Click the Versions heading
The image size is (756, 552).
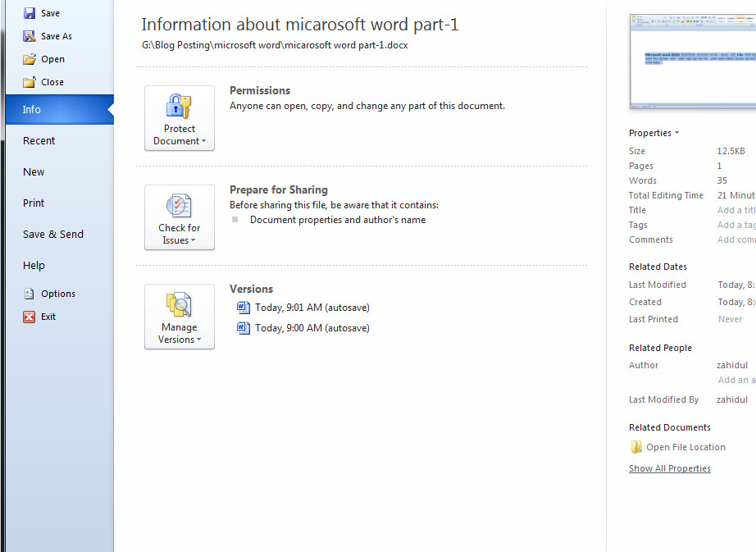[x=251, y=290]
